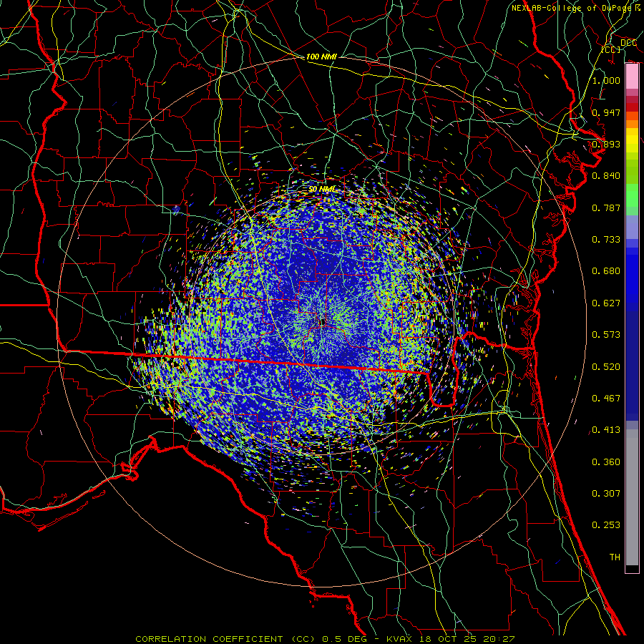Viewport: 644px width, 644px height.
Task: Click the (CC) label above the color scale
Action: coord(611,49)
